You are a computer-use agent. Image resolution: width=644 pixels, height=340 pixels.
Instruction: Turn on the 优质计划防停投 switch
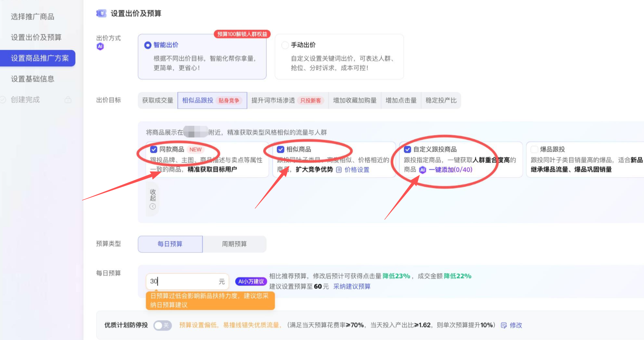pyautogui.click(x=162, y=325)
